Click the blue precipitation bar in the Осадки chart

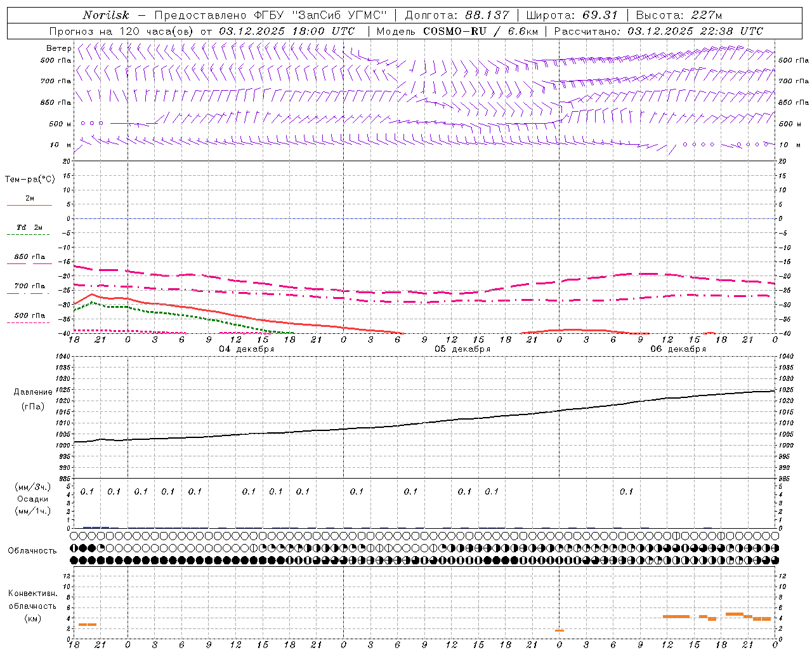[96, 527]
